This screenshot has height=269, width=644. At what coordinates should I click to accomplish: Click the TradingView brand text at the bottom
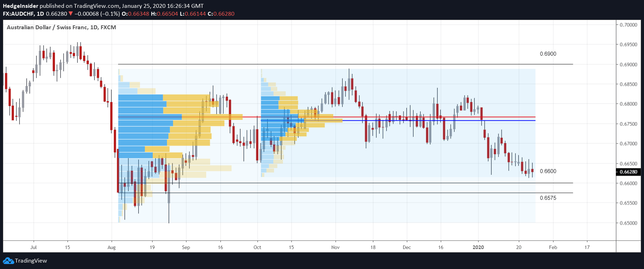point(31,261)
